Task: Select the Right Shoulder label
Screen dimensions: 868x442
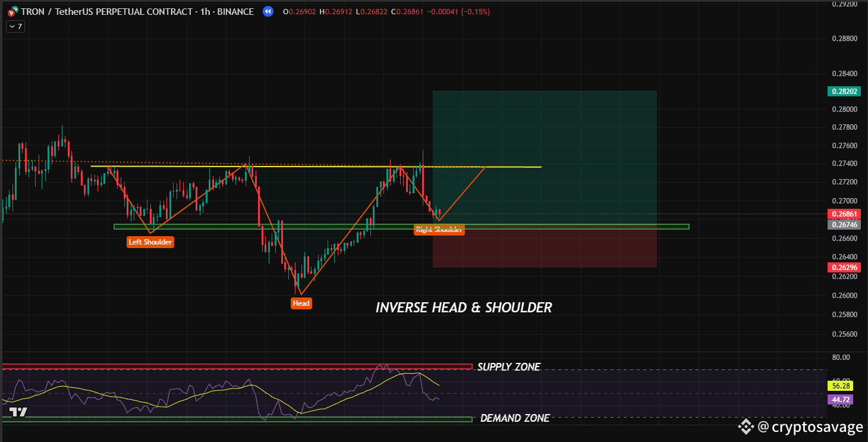Action: pyautogui.click(x=439, y=230)
